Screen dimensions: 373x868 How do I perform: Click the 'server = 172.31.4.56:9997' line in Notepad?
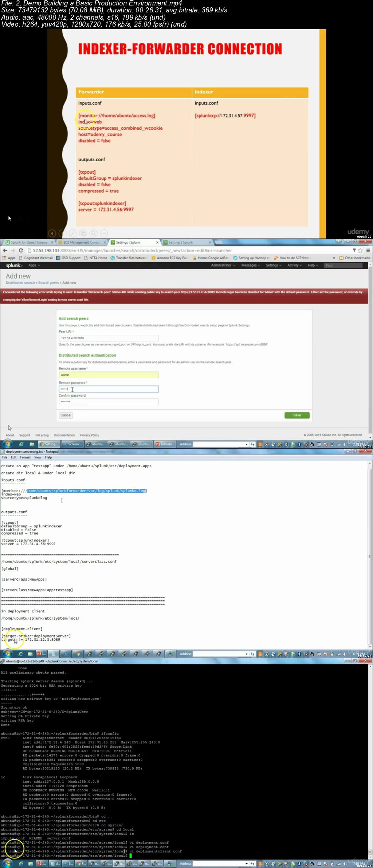point(28,544)
